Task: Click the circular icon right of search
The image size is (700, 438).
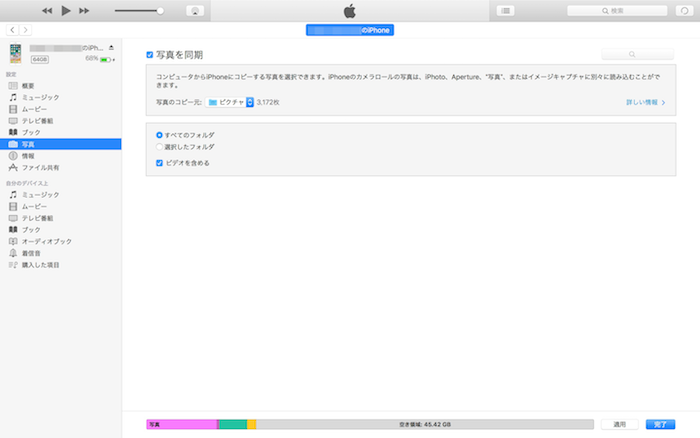Action: click(684, 11)
